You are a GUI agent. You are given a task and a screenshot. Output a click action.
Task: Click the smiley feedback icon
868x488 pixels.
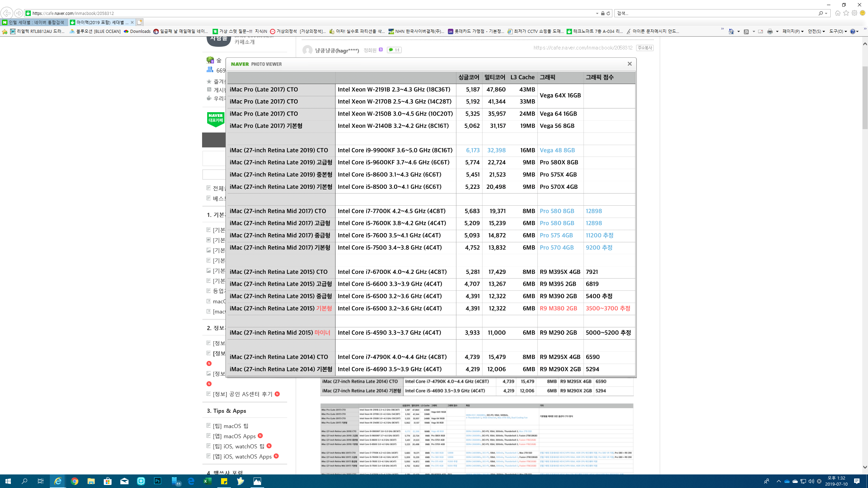click(x=863, y=13)
